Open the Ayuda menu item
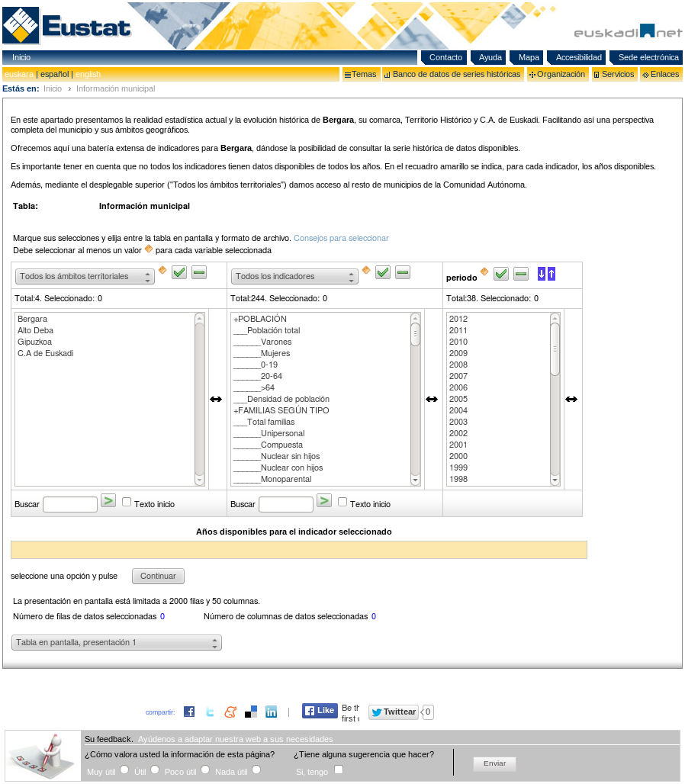The width and height of the screenshot is (685, 784). 490,57
